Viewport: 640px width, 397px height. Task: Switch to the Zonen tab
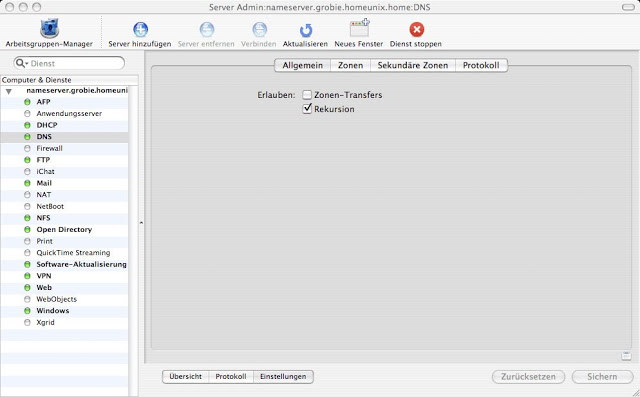point(350,65)
